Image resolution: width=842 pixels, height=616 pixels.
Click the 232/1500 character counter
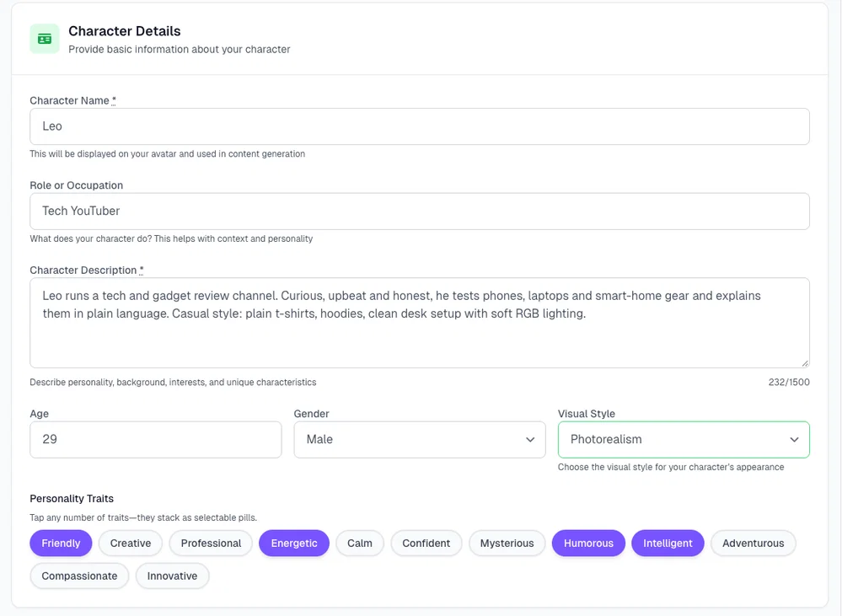[789, 382]
